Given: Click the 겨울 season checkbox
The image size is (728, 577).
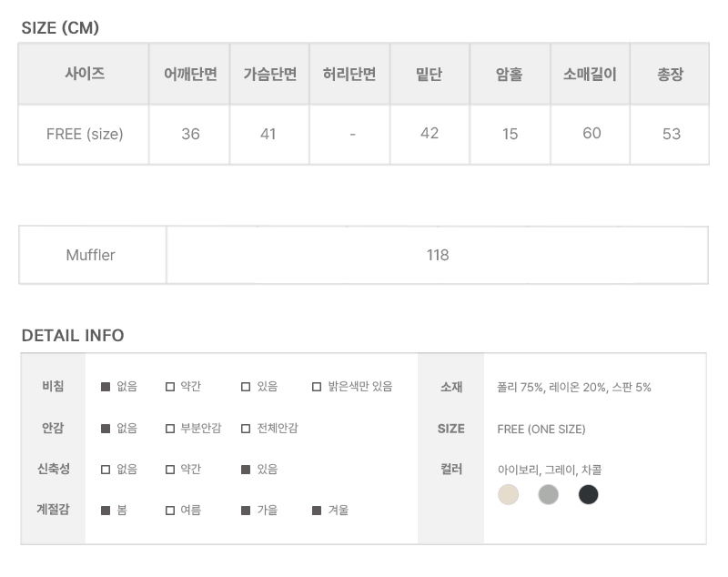Looking at the screenshot, I should (317, 511).
